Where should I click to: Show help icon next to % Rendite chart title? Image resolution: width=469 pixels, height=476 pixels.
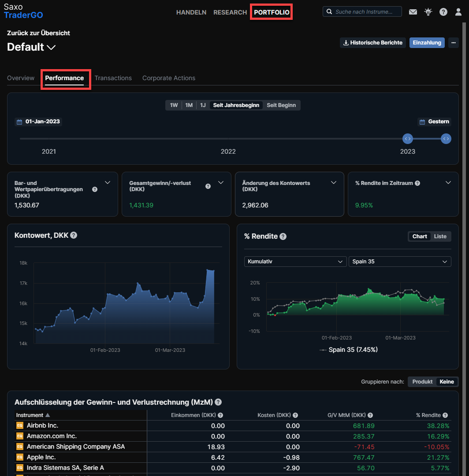[283, 236]
